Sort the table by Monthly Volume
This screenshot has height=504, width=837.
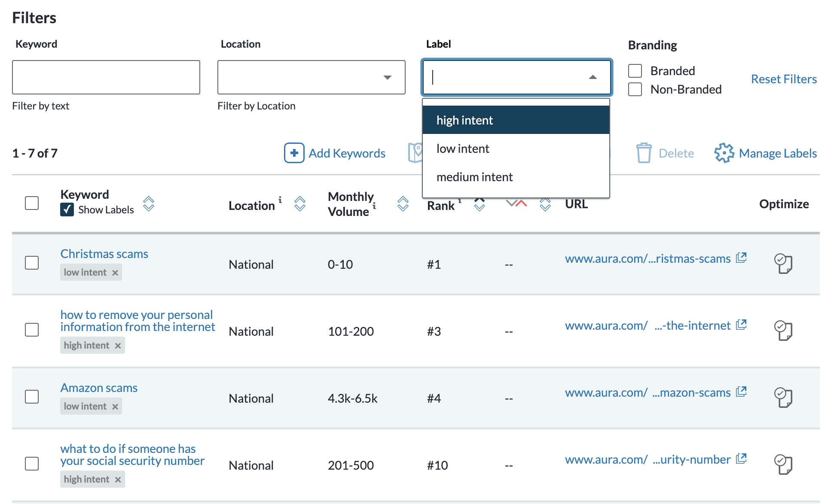[403, 205]
